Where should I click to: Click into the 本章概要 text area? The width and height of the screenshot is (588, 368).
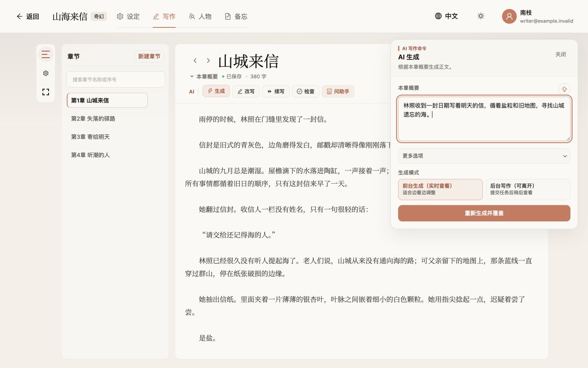click(x=484, y=119)
